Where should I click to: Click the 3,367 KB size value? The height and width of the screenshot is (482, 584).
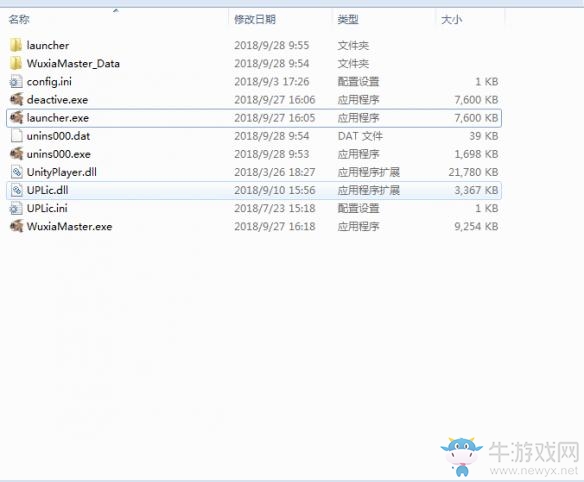[476, 190]
